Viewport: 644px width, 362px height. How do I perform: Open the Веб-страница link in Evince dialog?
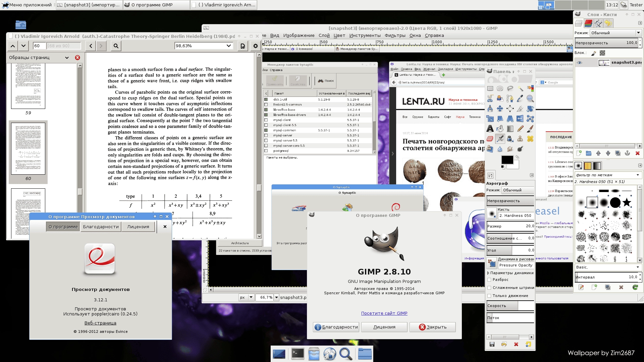(100, 323)
